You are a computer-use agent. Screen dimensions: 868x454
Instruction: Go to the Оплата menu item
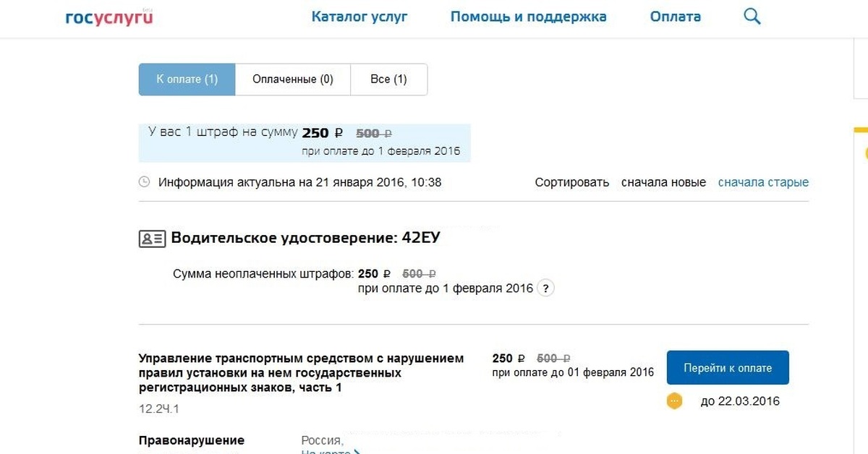(x=675, y=17)
